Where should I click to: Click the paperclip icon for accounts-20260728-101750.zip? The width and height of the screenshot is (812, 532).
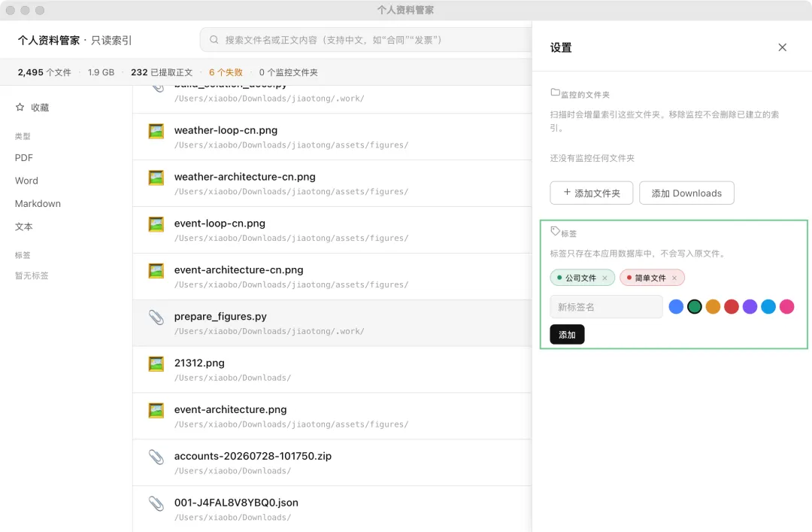pos(156,457)
